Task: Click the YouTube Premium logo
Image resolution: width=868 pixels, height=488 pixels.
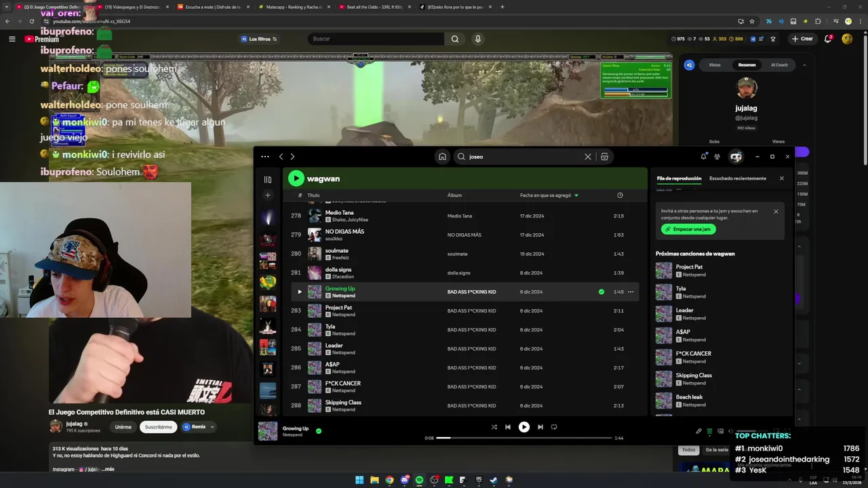Action: [41, 39]
